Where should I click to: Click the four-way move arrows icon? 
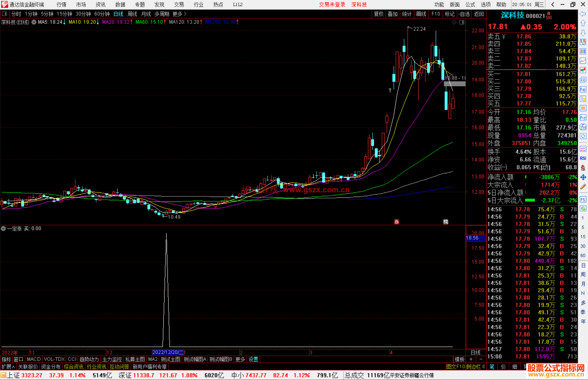click(x=583, y=177)
